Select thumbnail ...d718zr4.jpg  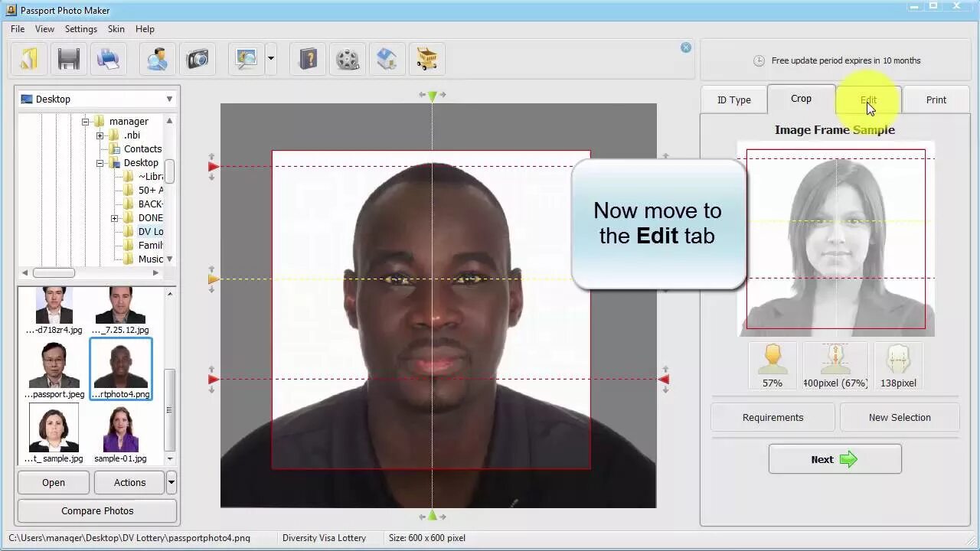54,311
